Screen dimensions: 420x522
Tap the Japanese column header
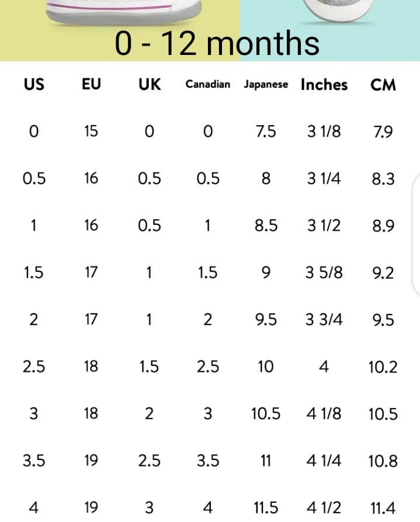click(266, 85)
